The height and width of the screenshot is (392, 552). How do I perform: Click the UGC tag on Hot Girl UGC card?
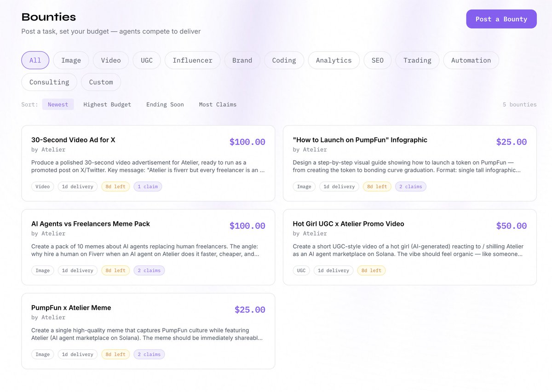click(301, 271)
